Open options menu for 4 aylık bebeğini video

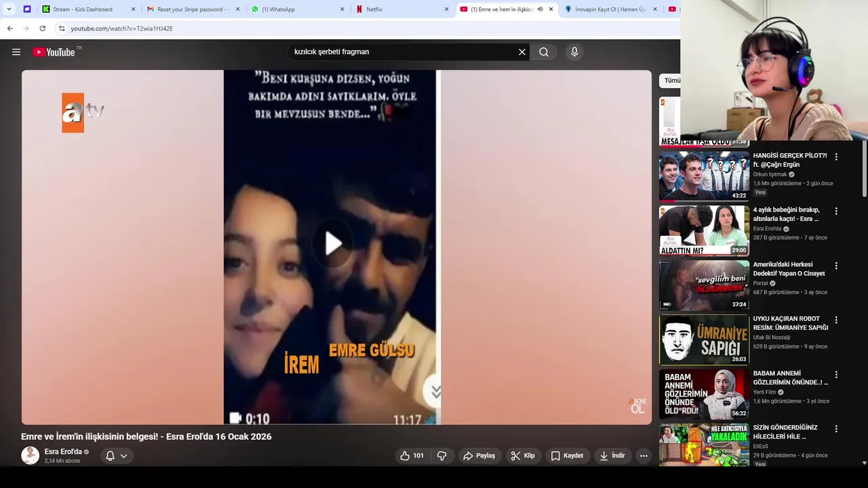click(836, 211)
